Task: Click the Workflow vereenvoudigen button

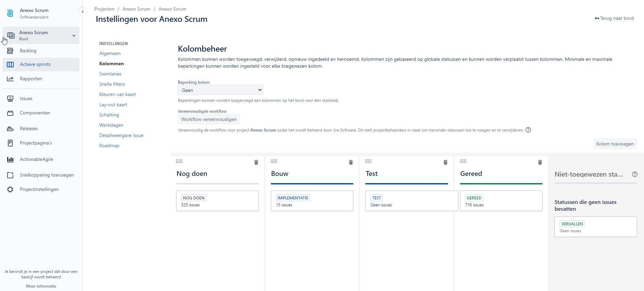Action: (x=209, y=119)
